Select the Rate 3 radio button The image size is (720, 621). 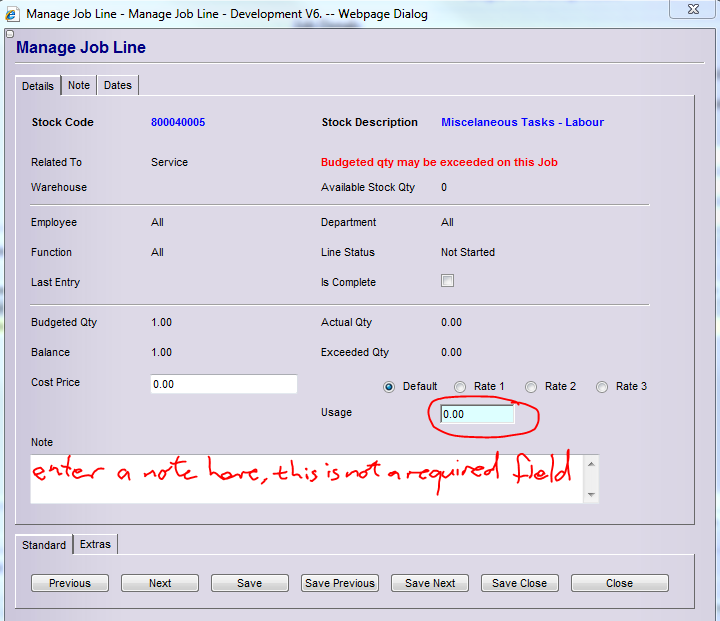point(602,387)
